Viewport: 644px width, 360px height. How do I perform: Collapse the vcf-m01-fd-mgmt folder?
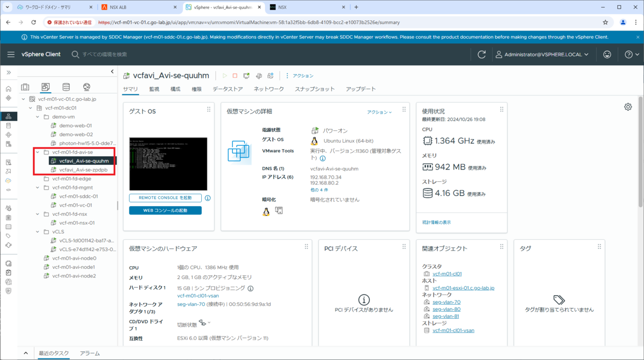[38, 187]
